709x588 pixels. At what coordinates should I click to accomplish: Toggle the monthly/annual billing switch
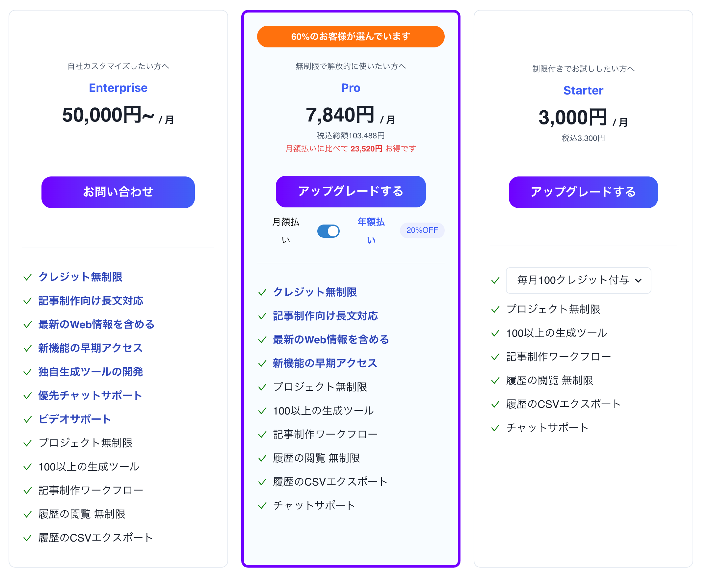(328, 231)
